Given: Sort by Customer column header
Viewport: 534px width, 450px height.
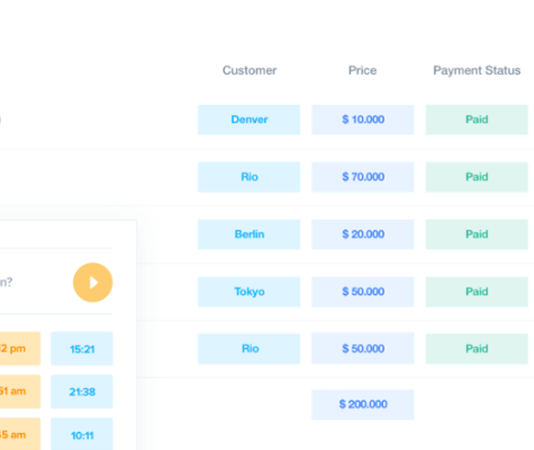Looking at the screenshot, I should point(249,71).
